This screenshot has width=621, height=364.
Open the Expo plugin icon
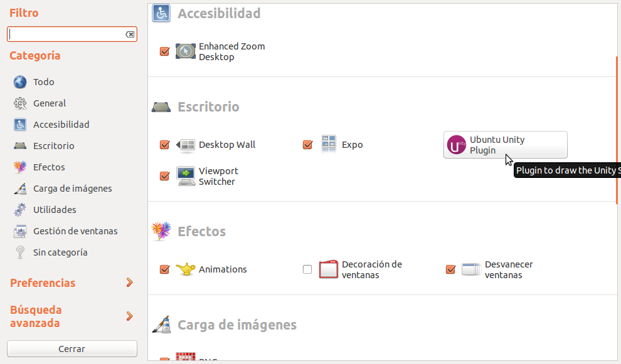point(329,145)
